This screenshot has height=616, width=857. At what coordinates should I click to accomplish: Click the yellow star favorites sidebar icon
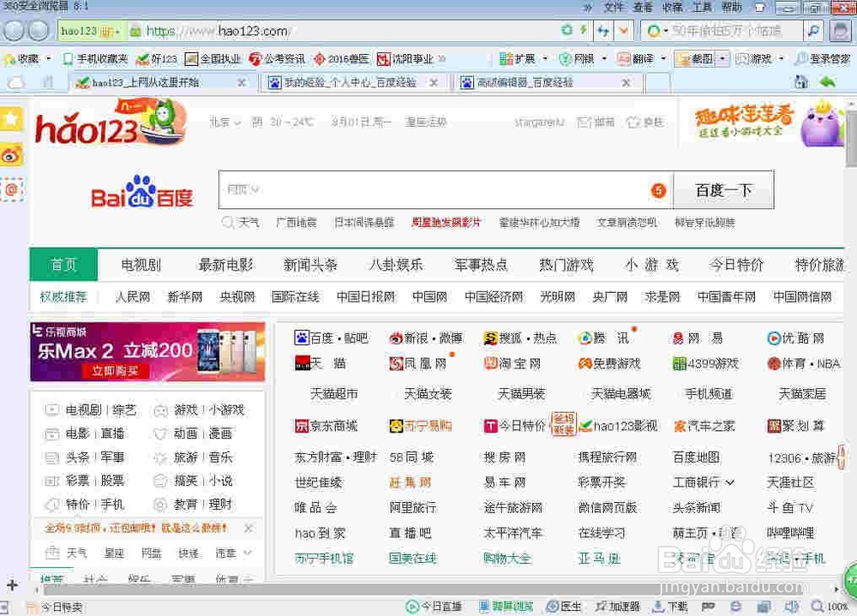click(x=11, y=118)
